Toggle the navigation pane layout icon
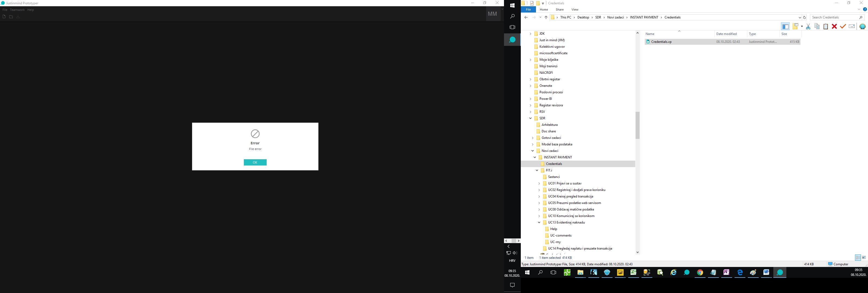 coord(785,27)
